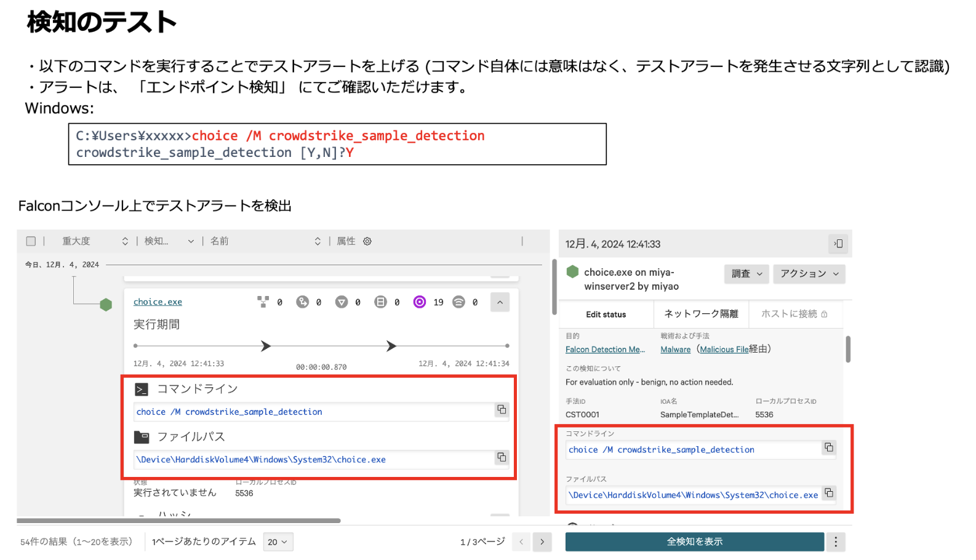Click the details panel vertical scrollbar
Image resolution: width=976 pixels, height=560 pixels.
[x=848, y=349]
